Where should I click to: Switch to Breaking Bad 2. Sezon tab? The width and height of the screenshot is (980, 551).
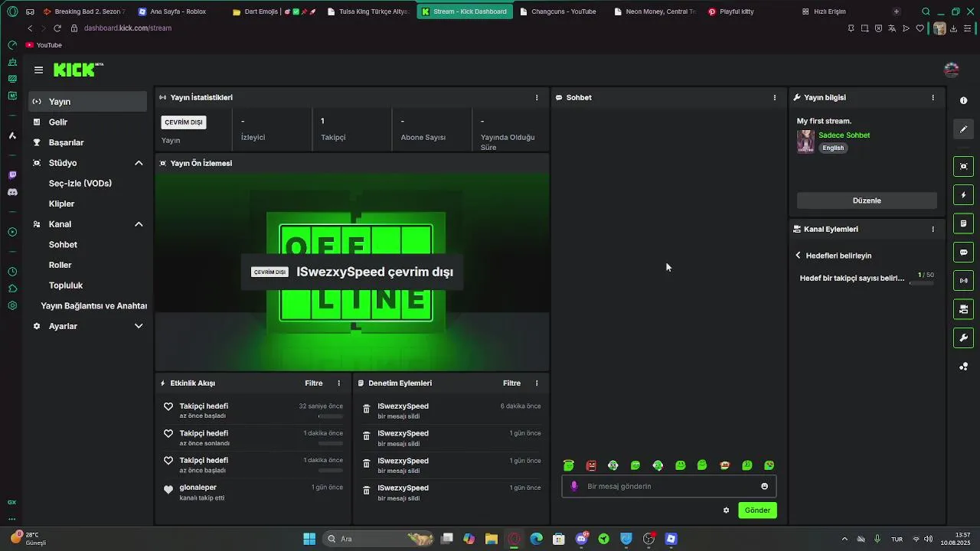tap(84, 11)
